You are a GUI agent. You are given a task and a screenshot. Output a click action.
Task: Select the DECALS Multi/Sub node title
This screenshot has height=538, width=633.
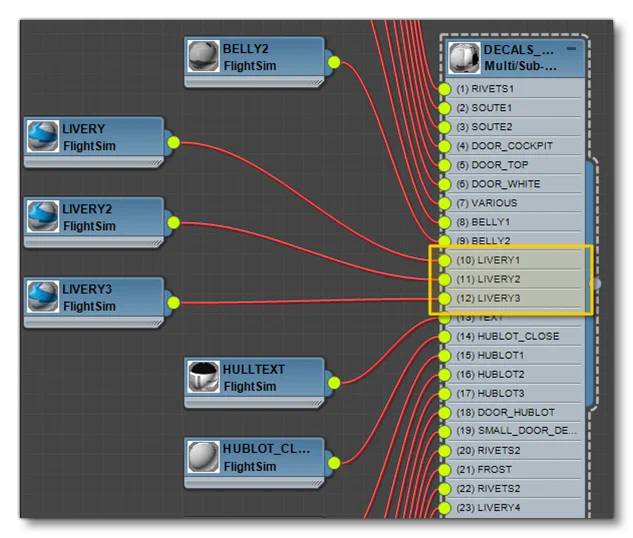click(520, 58)
